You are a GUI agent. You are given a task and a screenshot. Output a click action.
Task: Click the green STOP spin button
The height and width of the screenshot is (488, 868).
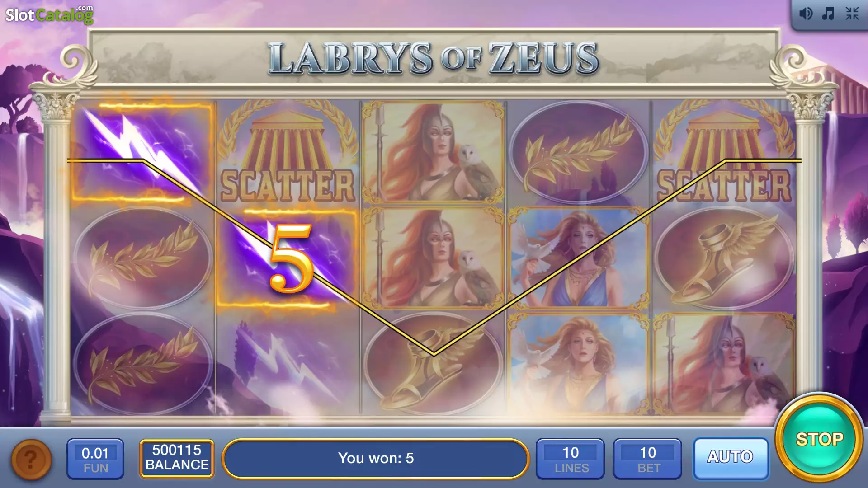[x=819, y=439]
